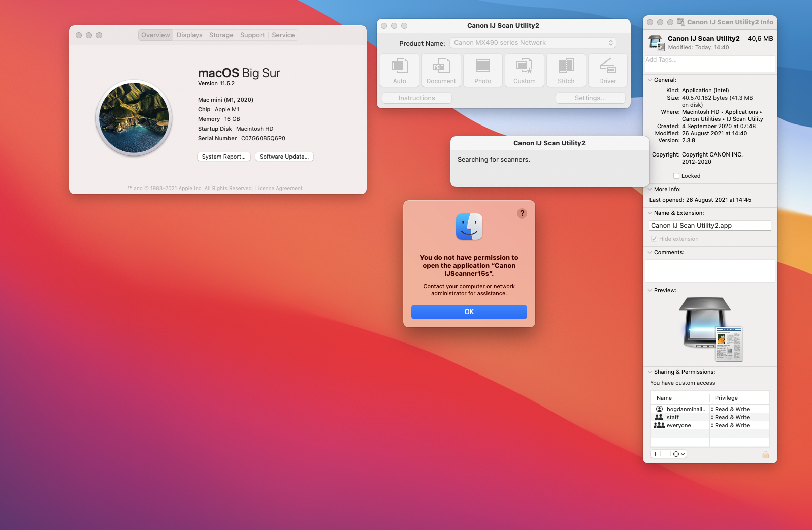Open the Licence Agreement link
Image resolution: width=812 pixels, height=530 pixels.
point(279,189)
